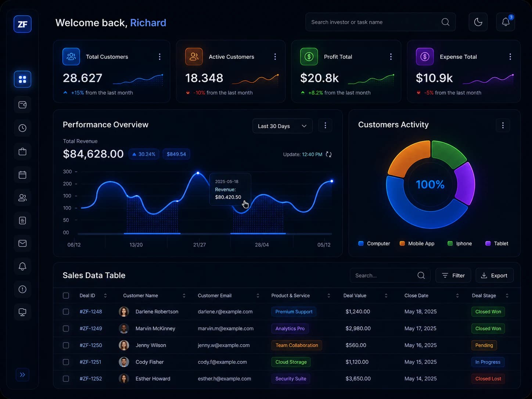This screenshot has height=399, width=532.
Task: Click the search investor or task field
Action: (381, 22)
